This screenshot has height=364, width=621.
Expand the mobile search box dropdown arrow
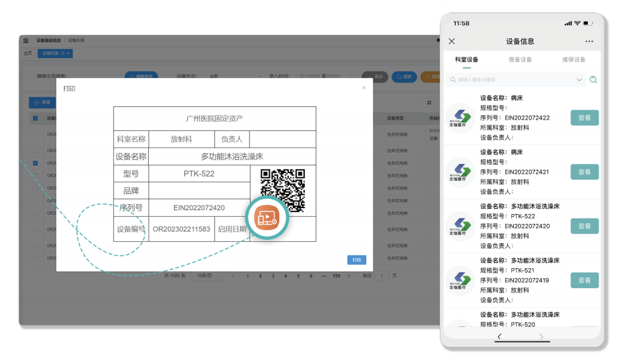click(x=579, y=80)
